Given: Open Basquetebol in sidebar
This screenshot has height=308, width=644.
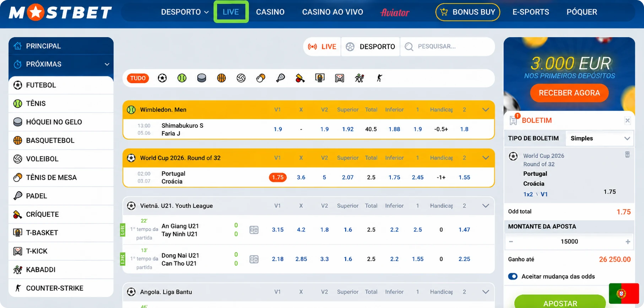Looking at the screenshot, I should pyautogui.click(x=61, y=140).
